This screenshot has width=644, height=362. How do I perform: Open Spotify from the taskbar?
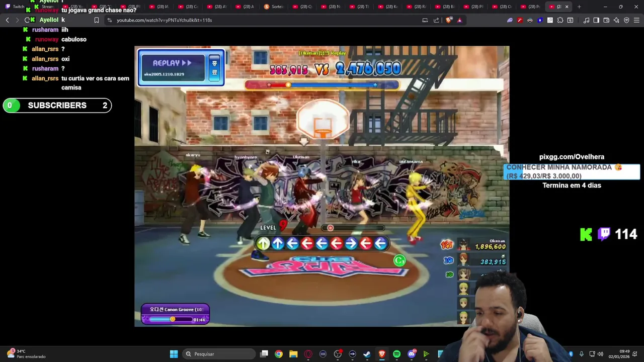coord(396,354)
